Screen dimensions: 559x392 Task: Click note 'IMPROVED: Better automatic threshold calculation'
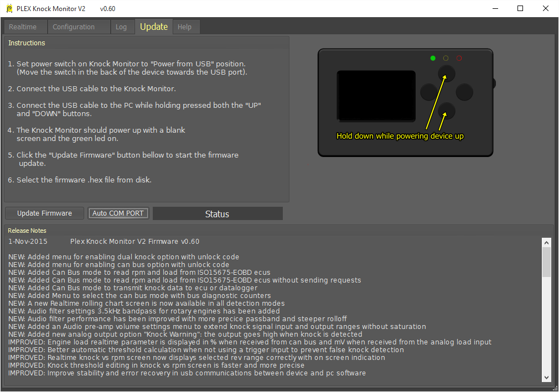(x=206, y=350)
